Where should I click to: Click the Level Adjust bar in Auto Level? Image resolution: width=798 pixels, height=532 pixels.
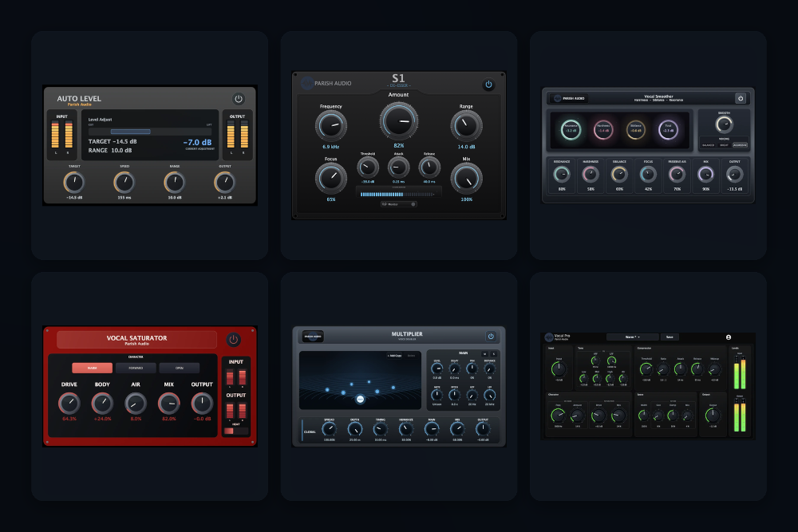pyautogui.click(x=150, y=132)
